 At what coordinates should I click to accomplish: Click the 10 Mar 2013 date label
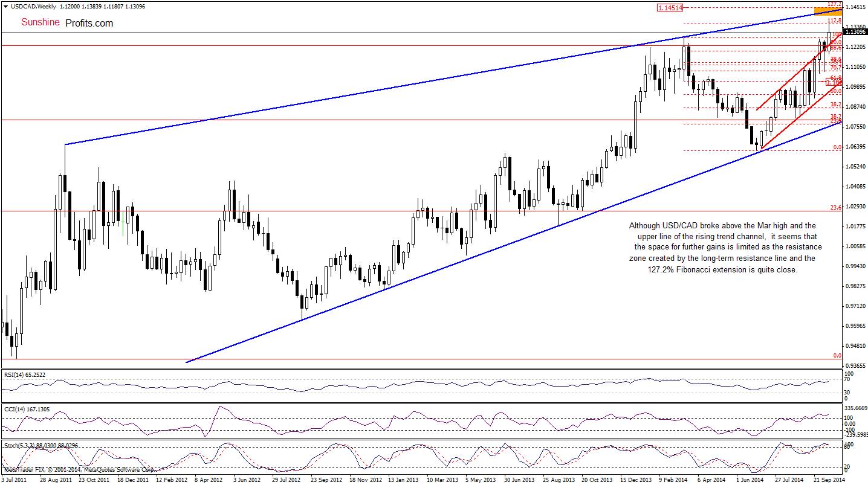tap(441, 480)
